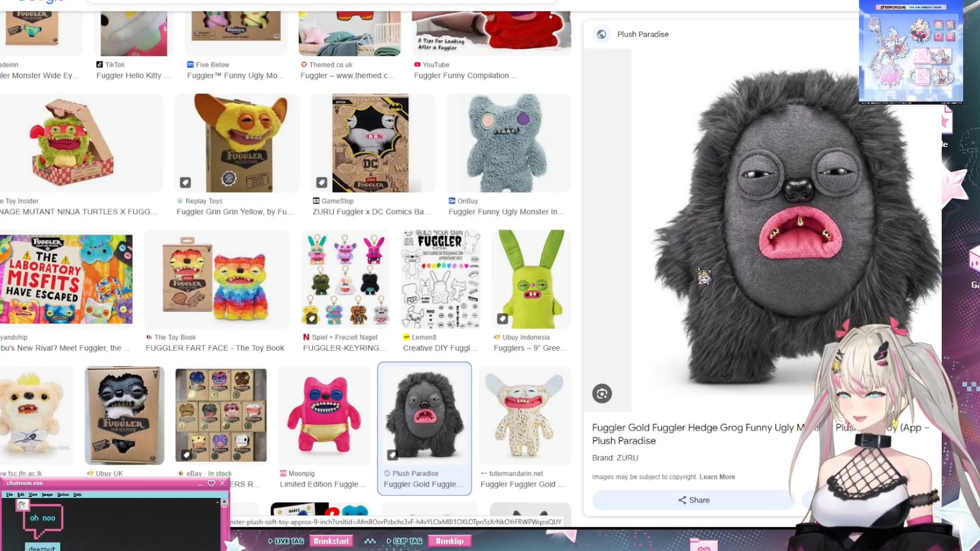Select the rainbow Fuggler Fart Face thumbnail
Image resolution: width=980 pixels, height=551 pixels.
coord(217,279)
